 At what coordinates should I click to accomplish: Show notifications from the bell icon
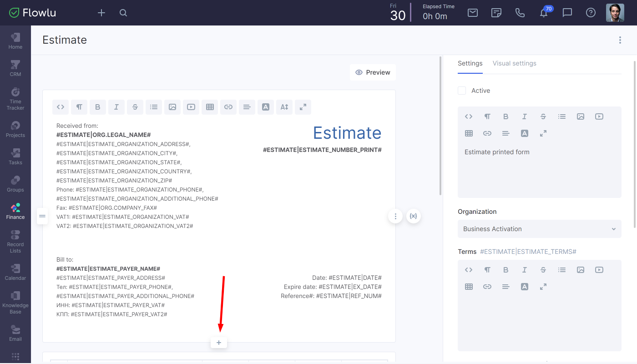pyautogui.click(x=544, y=13)
